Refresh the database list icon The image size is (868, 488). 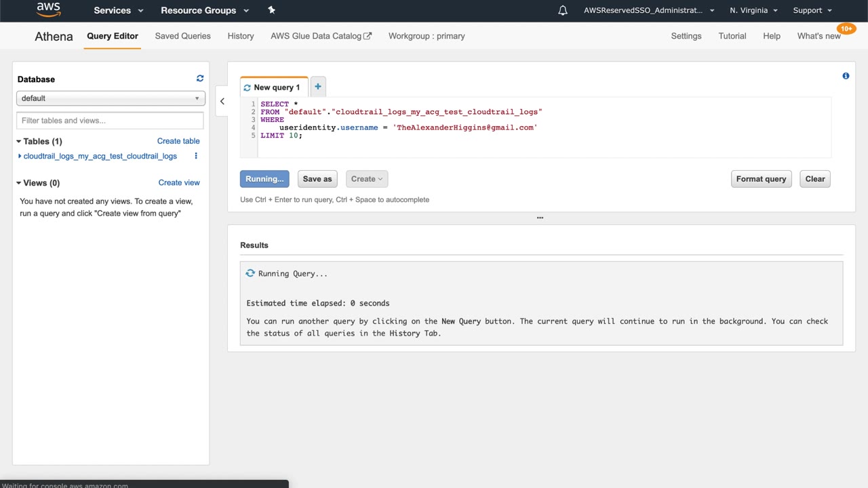click(200, 79)
